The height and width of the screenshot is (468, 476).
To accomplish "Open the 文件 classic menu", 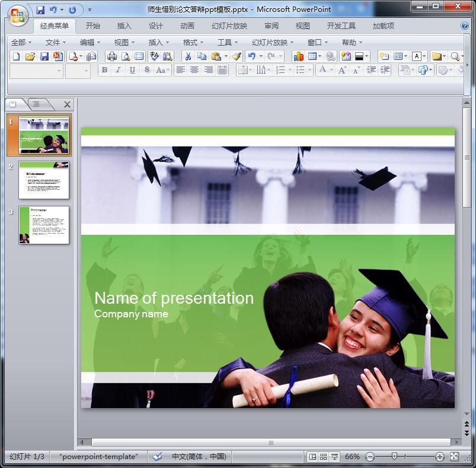I will click(x=56, y=43).
